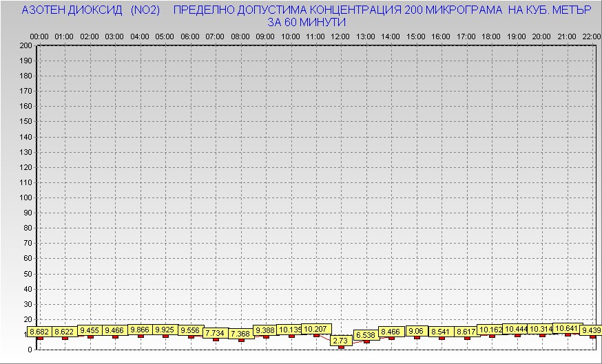Viewport: 602px width, 364px height.
Task: Click the 6.538 data value label
Action: tap(365, 335)
